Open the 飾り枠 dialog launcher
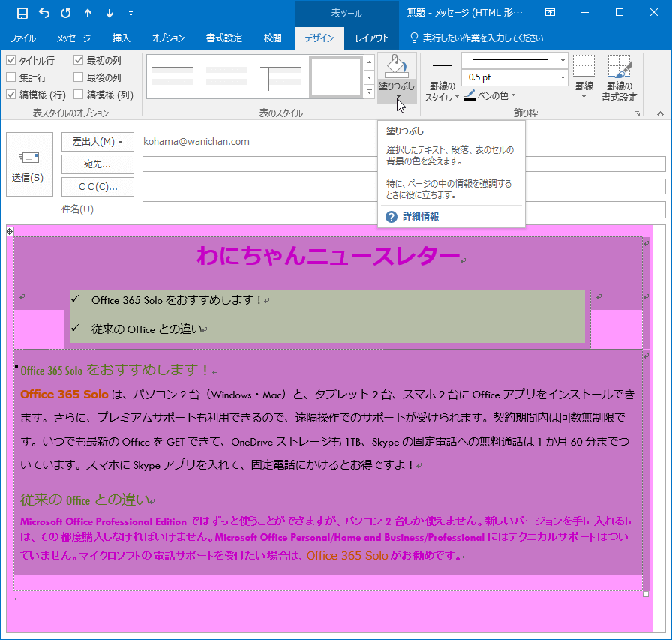Screen dimensions: 672x640 point(637,113)
